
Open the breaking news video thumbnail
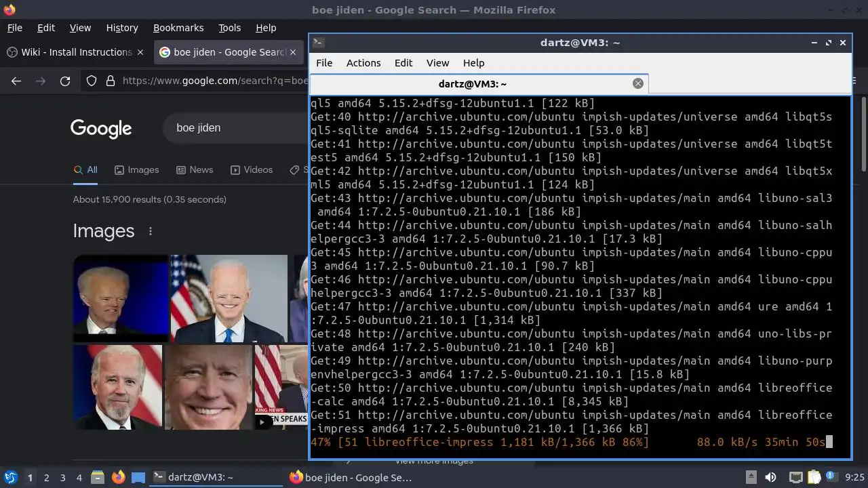point(281,387)
